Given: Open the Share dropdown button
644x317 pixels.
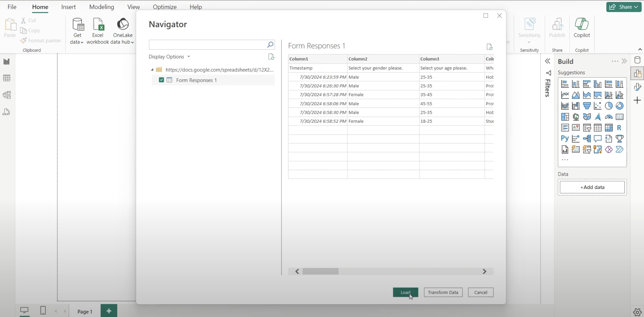Looking at the screenshot, I should 623,7.
